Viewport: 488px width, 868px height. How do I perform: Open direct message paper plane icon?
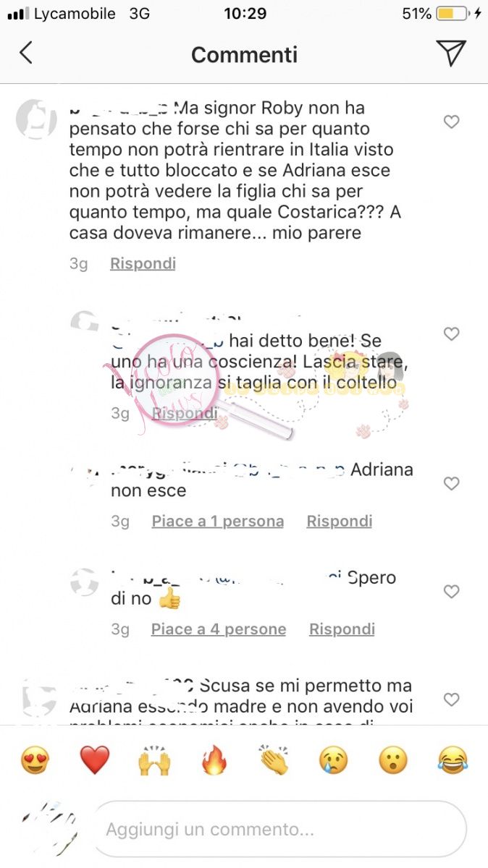pos(450,54)
